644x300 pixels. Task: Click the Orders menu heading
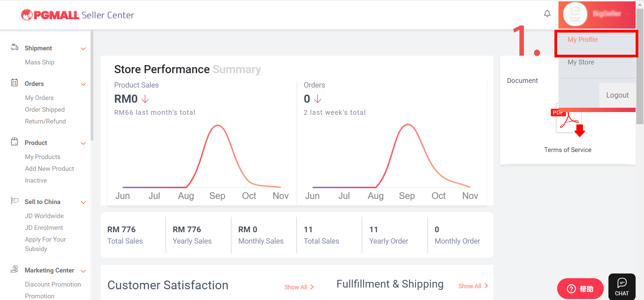pos(34,84)
